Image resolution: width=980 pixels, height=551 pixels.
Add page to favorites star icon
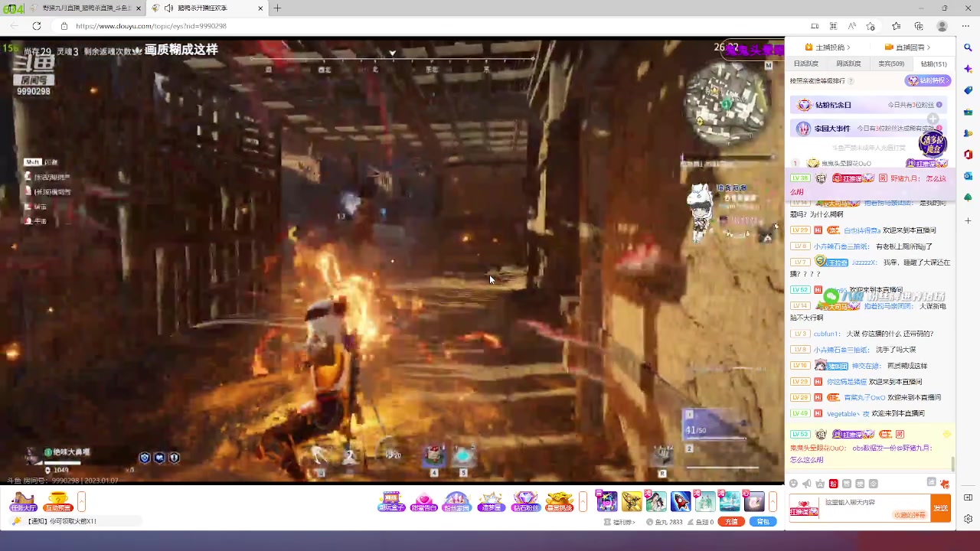click(x=871, y=26)
